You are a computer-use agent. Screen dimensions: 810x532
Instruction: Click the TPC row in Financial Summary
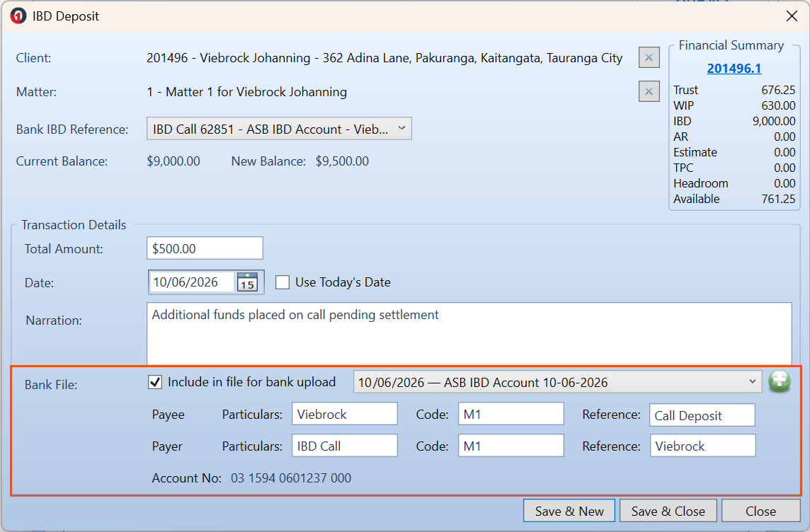(734, 168)
